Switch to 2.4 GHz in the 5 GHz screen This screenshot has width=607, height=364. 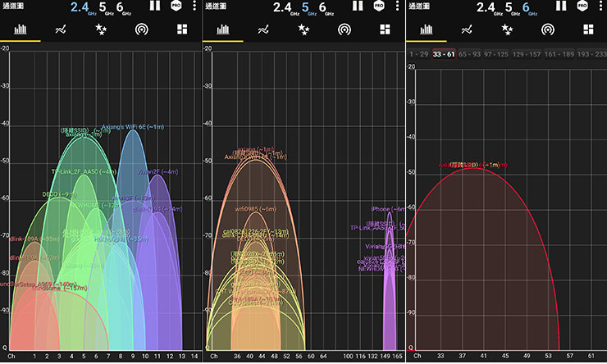[x=286, y=7]
